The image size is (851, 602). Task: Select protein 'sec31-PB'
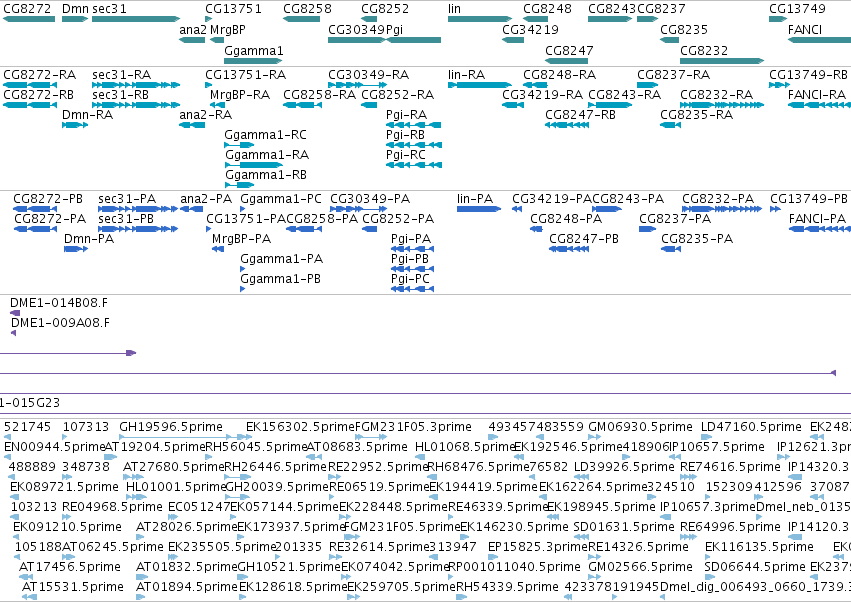126,219
